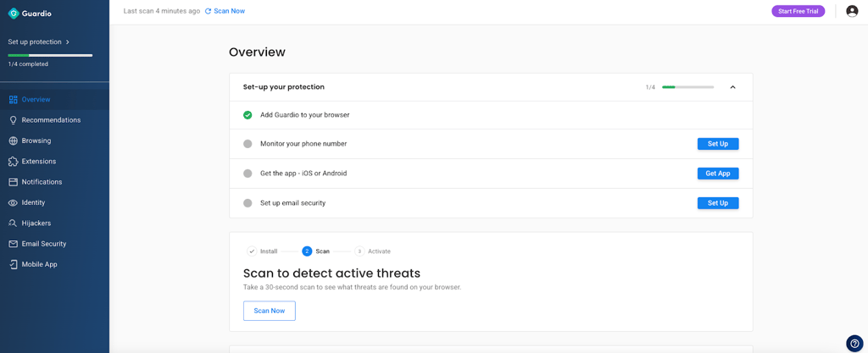868x353 pixels.
Task: Click the Browsing globe icon
Action: click(x=14, y=141)
